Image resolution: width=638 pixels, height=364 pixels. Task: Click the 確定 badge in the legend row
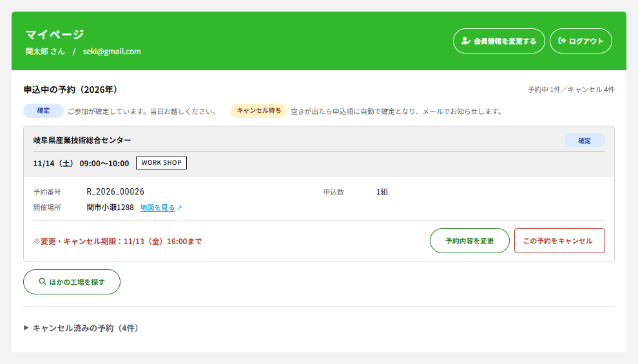click(x=44, y=111)
